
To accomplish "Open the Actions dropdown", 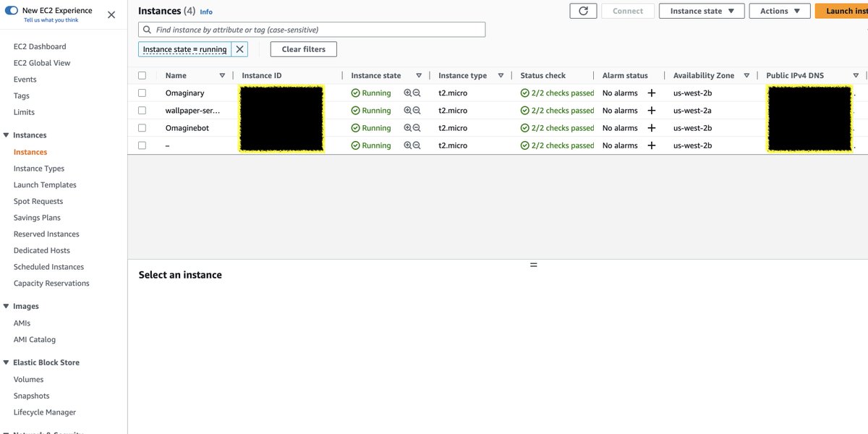I will [780, 11].
